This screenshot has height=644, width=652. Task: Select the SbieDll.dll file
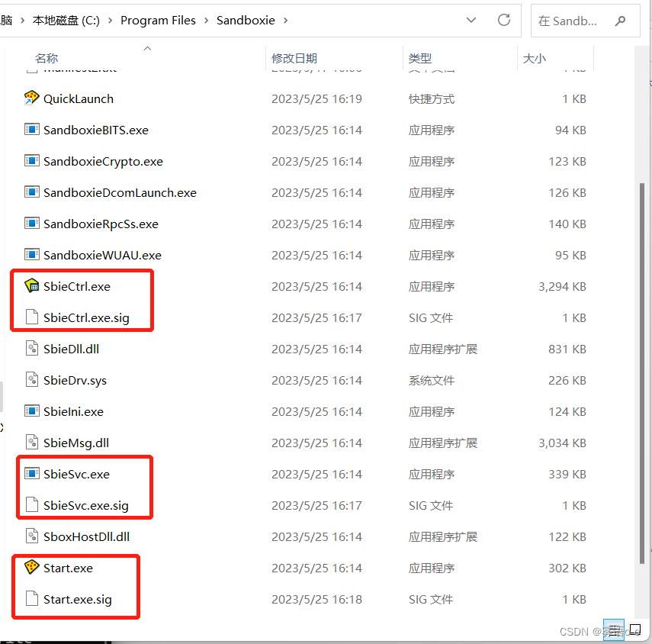(x=71, y=349)
